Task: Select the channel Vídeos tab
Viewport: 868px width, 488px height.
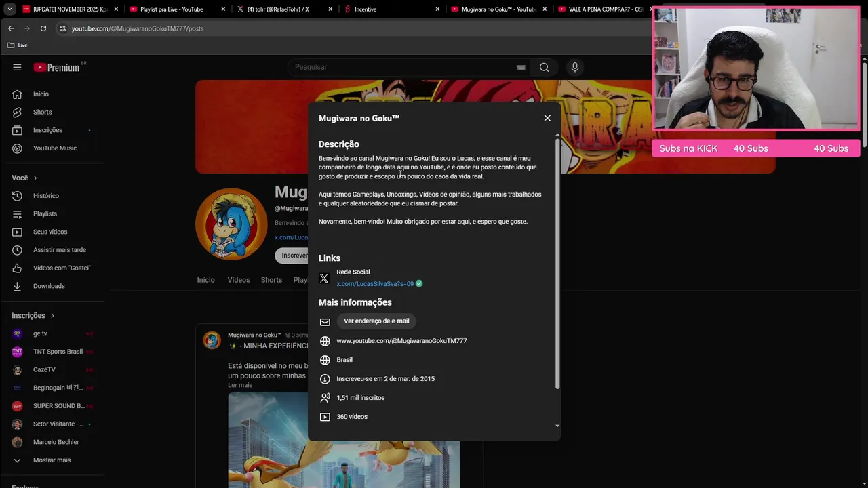Action: click(239, 280)
